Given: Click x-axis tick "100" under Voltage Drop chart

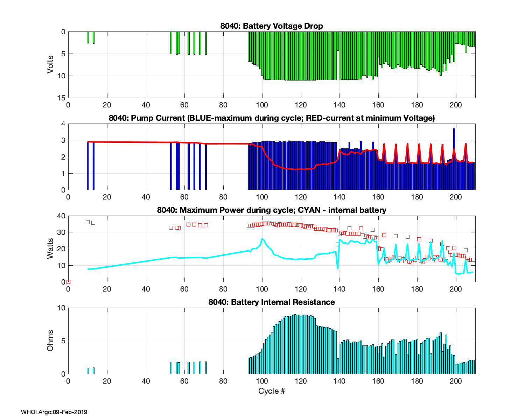Looking at the screenshot, I should pyautogui.click(x=262, y=105).
